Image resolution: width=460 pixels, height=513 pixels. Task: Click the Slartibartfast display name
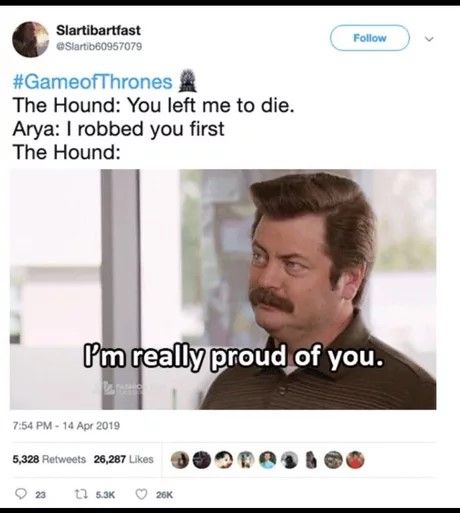pyautogui.click(x=98, y=30)
